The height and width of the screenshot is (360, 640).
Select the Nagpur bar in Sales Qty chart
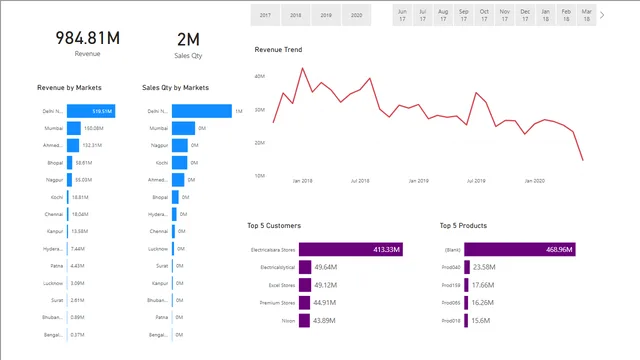[180, 145]
